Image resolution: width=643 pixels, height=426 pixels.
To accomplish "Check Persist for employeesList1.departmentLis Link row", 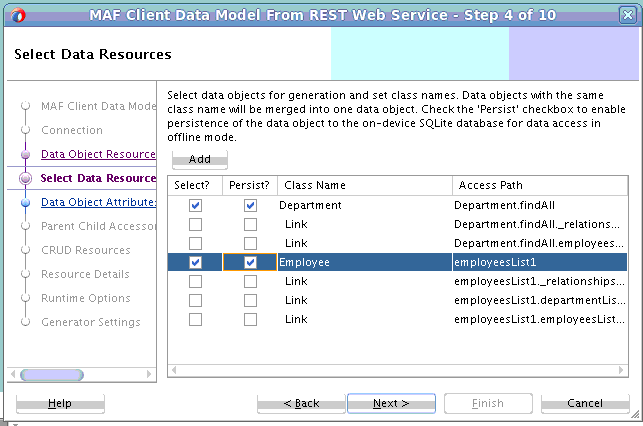I will [x=250, y=300].
